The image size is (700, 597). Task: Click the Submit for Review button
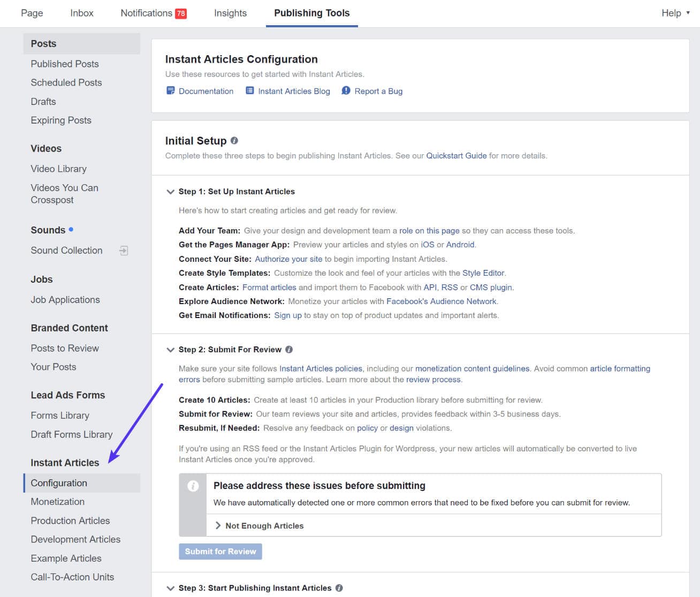point(220,551)
